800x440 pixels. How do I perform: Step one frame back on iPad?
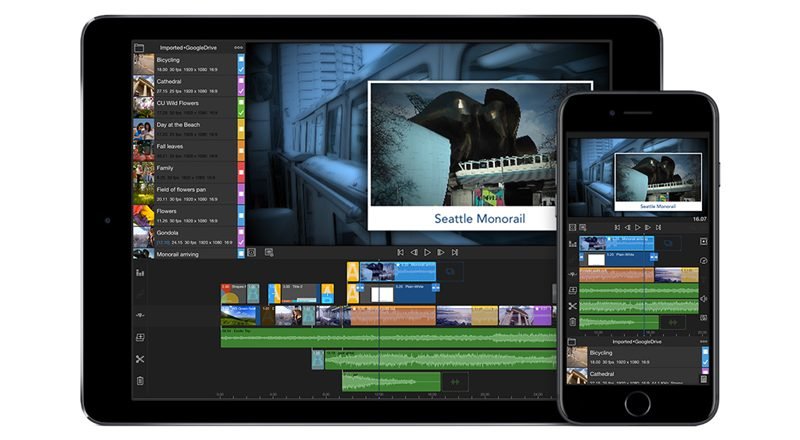(414, 252)
